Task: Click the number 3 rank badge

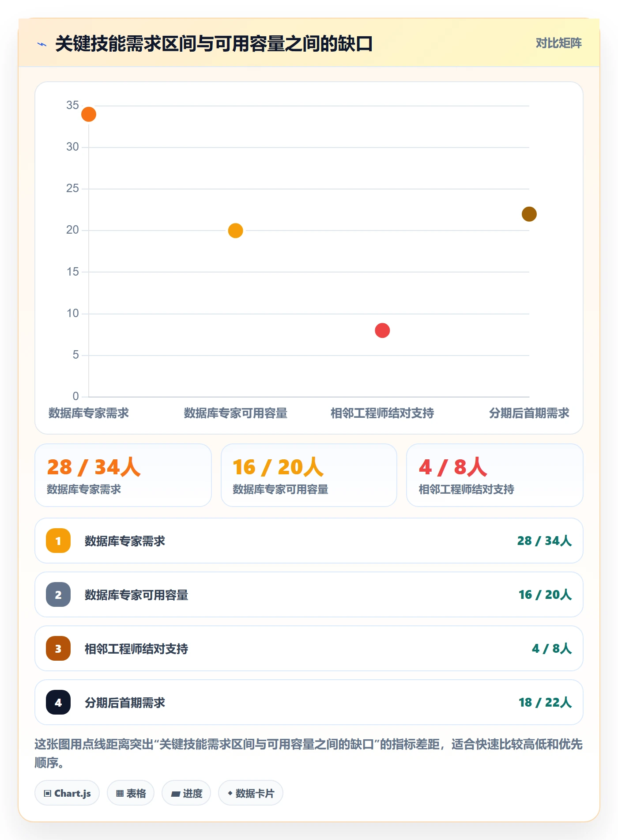Action: (58, 648)
